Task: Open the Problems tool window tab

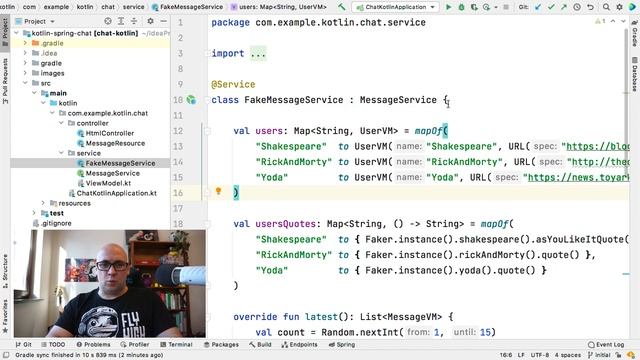Action: point(93,344)
